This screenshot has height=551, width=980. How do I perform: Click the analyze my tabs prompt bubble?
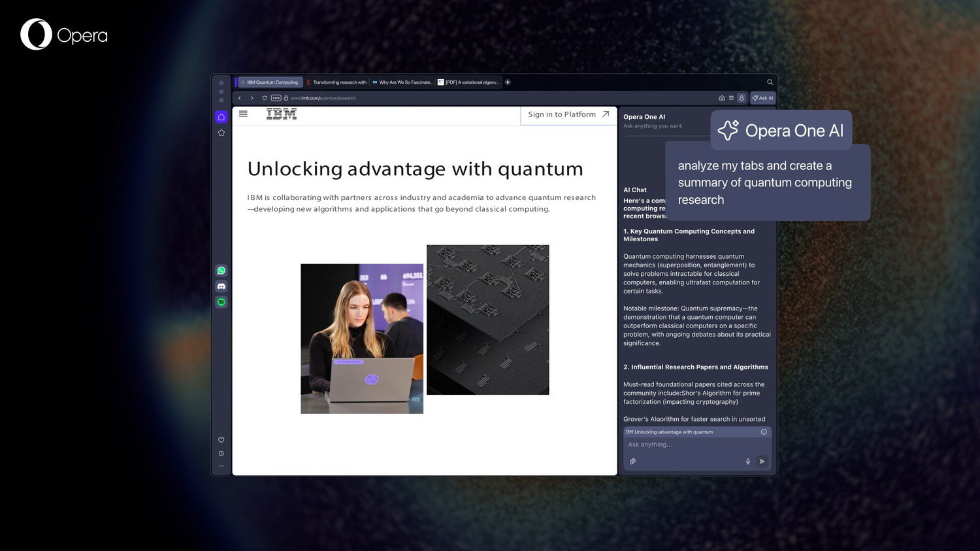tap(768, 182)
